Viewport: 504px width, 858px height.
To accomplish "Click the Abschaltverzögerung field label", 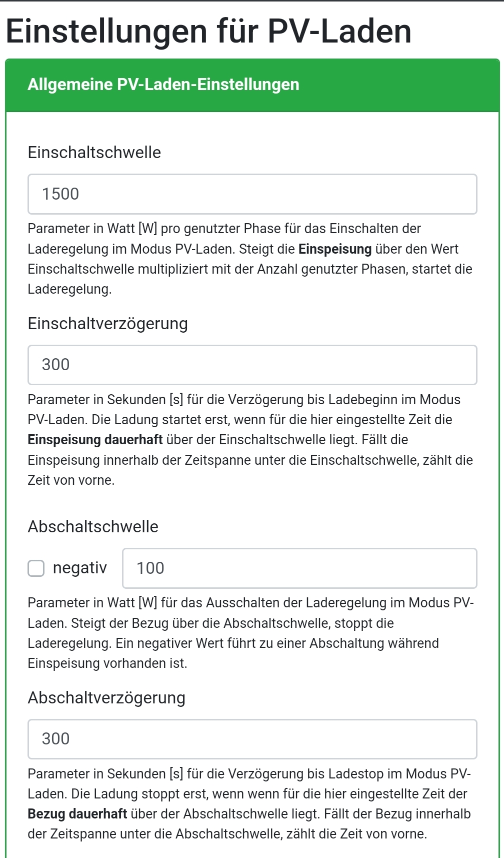I will pyautogui.click(x=106, y=698).
